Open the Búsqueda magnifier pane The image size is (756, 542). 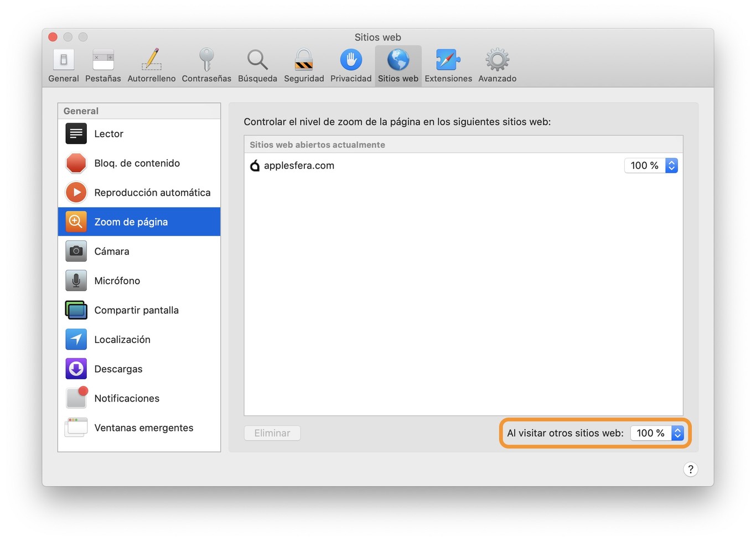(257, 65)
